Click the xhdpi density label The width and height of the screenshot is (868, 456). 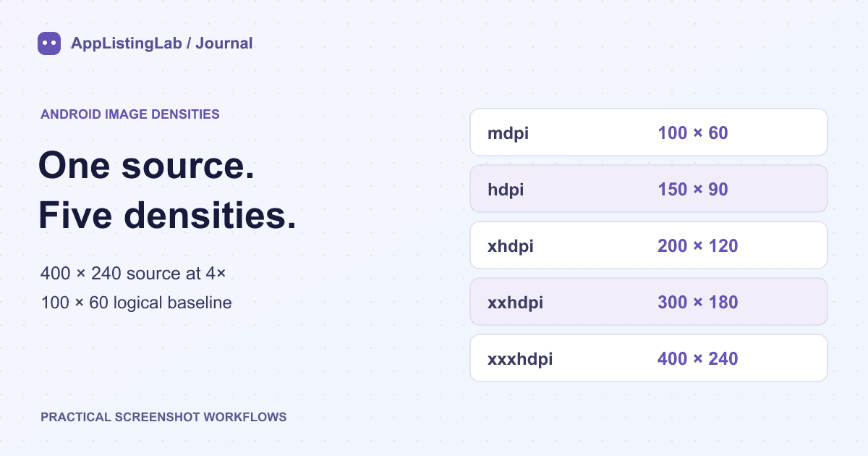coord(511,246)
